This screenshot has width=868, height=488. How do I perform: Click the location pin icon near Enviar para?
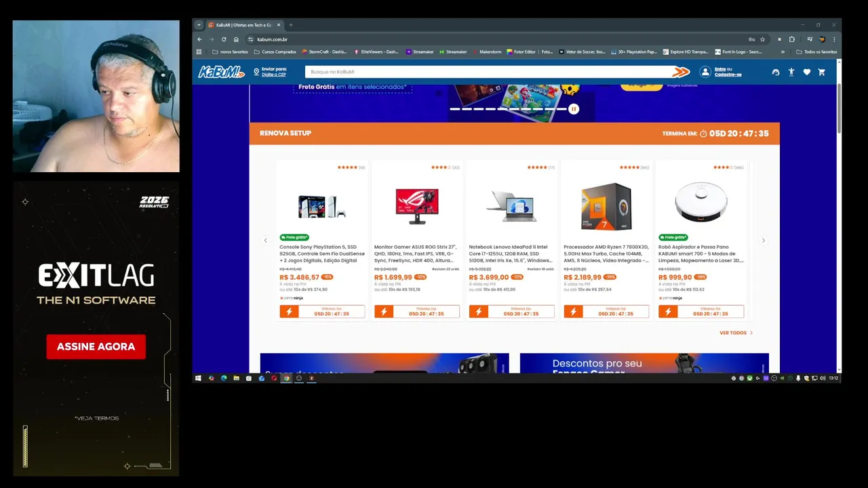pyautogui.click(x=256, y=72)
